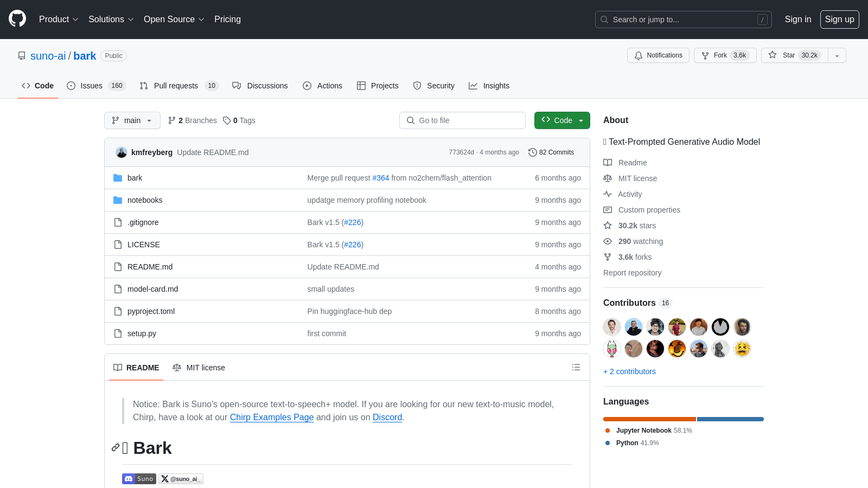Open LICENSE file
The width and height of the screenshot is (868, 488).
click(144, 245)
